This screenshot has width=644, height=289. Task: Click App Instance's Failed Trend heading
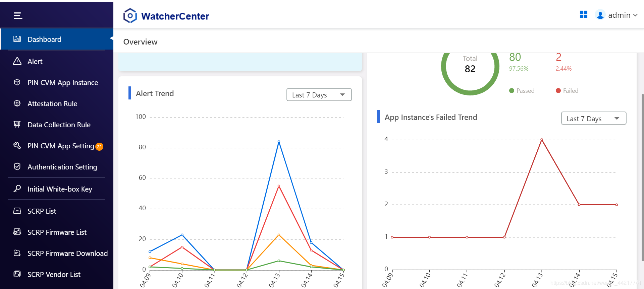tap(431, 117)
